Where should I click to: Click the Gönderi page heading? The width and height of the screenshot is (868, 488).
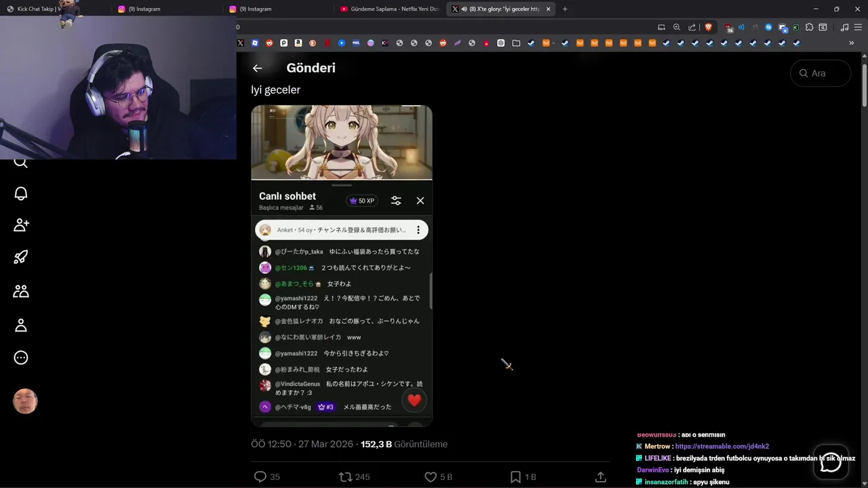click(311, 68)
